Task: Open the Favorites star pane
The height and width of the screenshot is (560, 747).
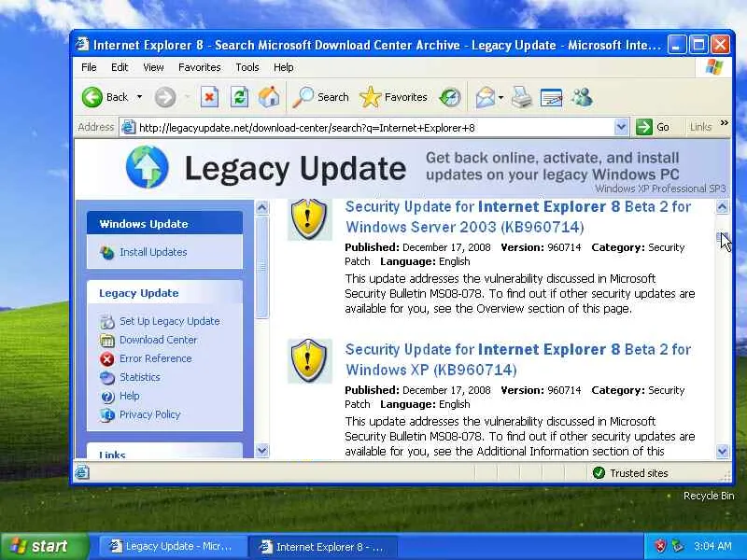Action: tap(394, 97)
